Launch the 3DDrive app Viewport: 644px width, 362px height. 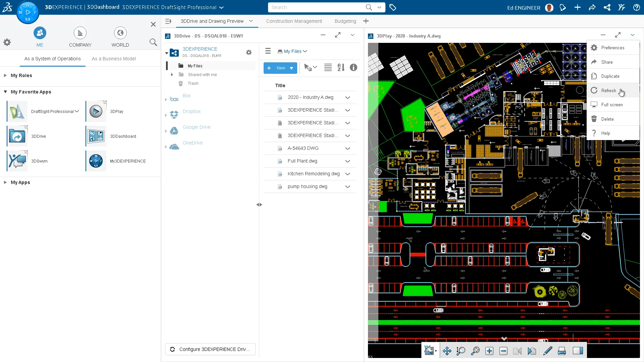point(17,136)
